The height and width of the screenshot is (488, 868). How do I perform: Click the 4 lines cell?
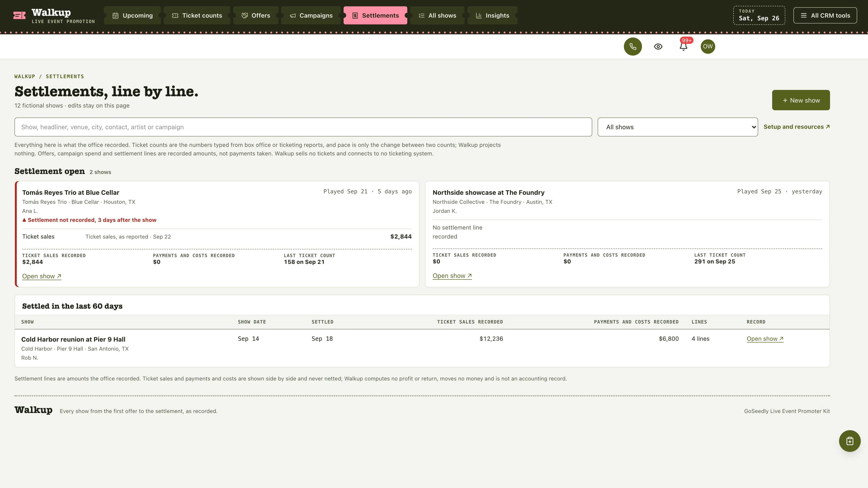click(x=700, y=339)
